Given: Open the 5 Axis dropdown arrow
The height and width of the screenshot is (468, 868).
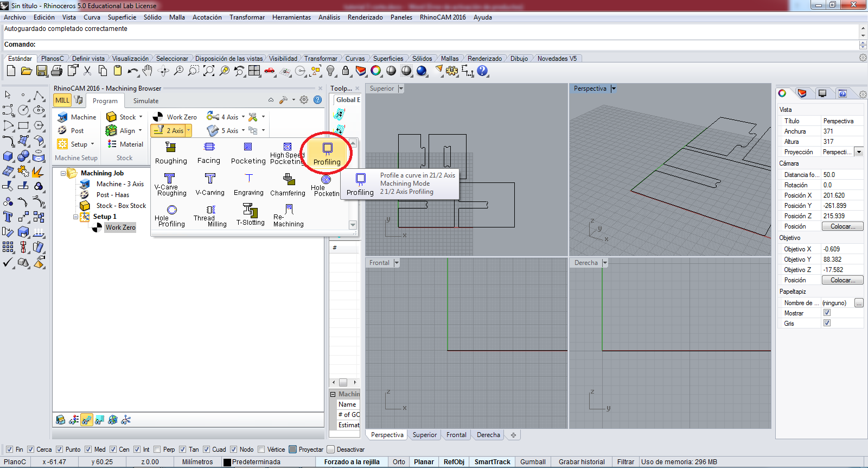Looking at the screenshot, I should coord(243,130).
